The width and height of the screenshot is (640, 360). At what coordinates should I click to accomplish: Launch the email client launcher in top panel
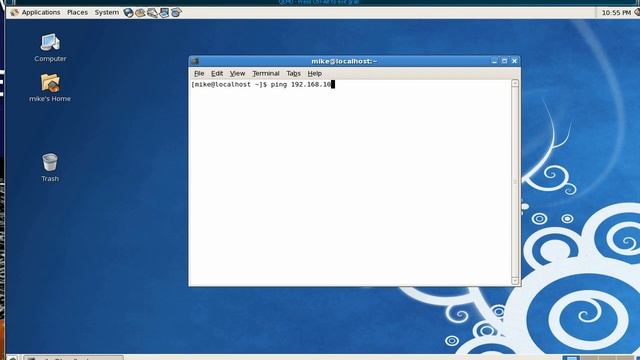pos(140,13)
